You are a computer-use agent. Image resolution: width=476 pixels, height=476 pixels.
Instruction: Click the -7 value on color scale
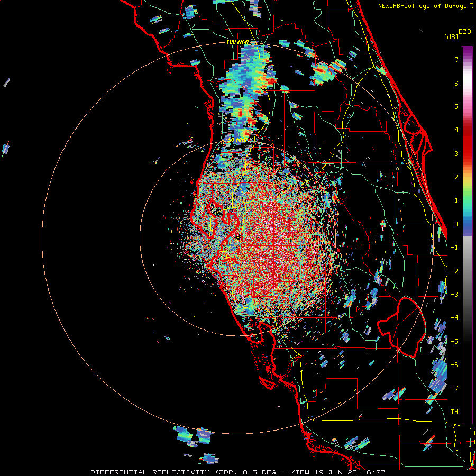tap(454, 388)
